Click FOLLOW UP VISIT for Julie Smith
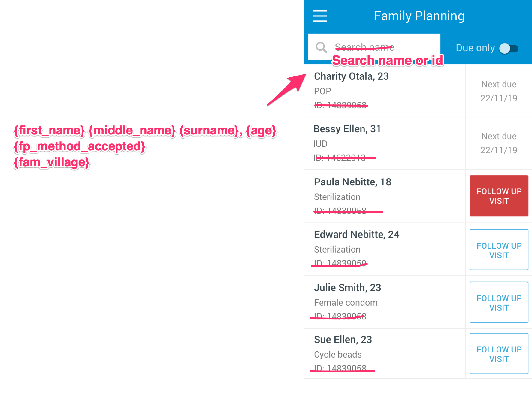 (498, 302)
